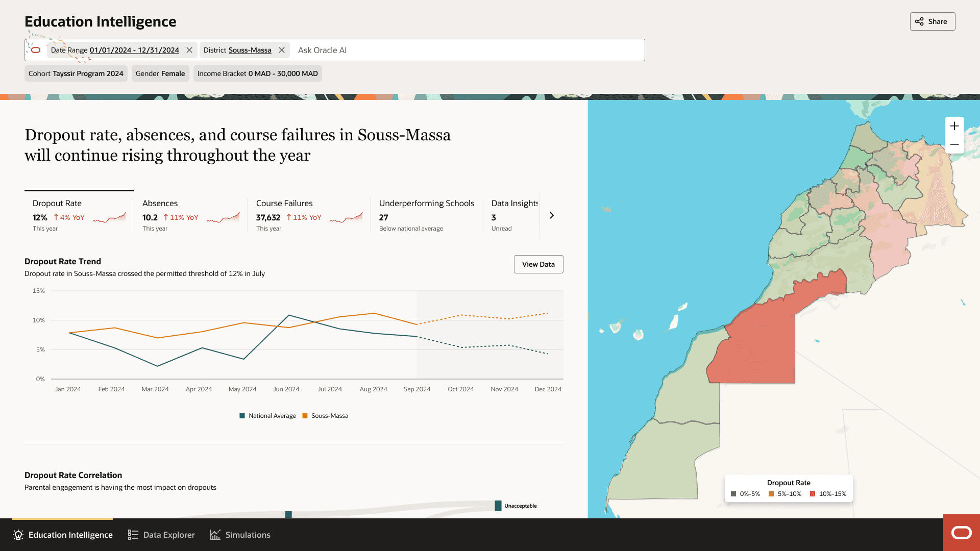Remove the District Souss-Massa filter chip

282,50
